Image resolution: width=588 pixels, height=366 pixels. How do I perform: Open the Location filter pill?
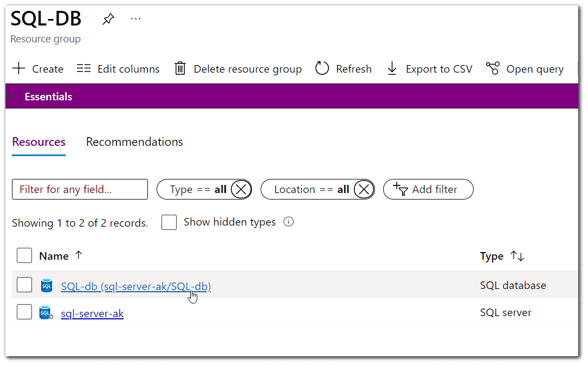tap(309, 189)
